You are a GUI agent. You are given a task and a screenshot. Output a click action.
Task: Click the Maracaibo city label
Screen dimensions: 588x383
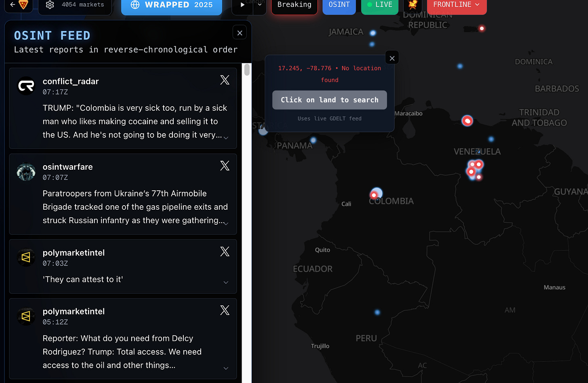click(x=408, y=114)
